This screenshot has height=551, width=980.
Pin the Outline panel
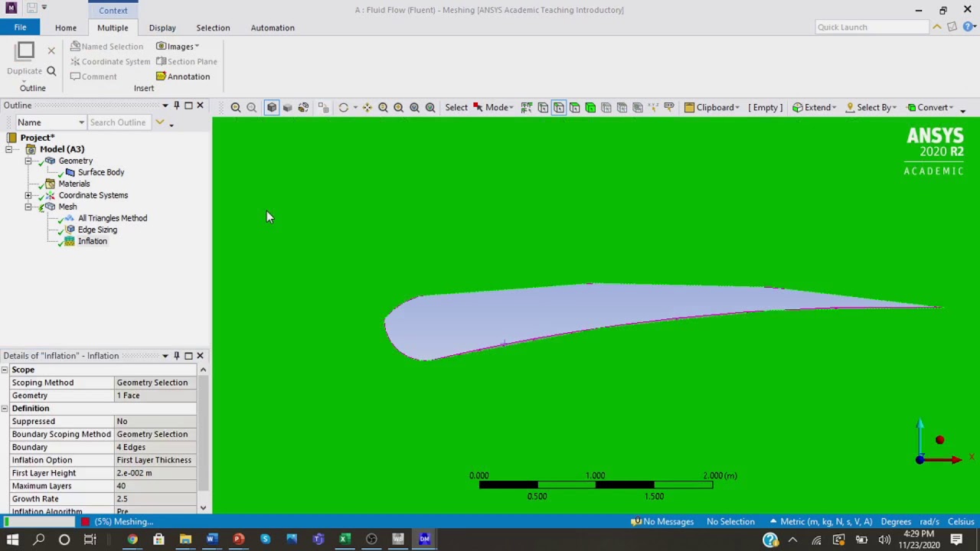click(176, 106)
